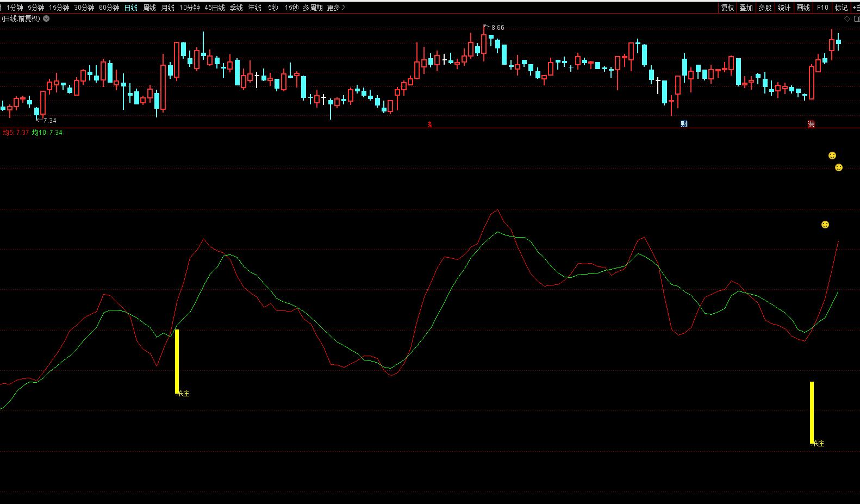Click the red '港' marker icon
Screen dimensions: 860x504
[811, 124]
